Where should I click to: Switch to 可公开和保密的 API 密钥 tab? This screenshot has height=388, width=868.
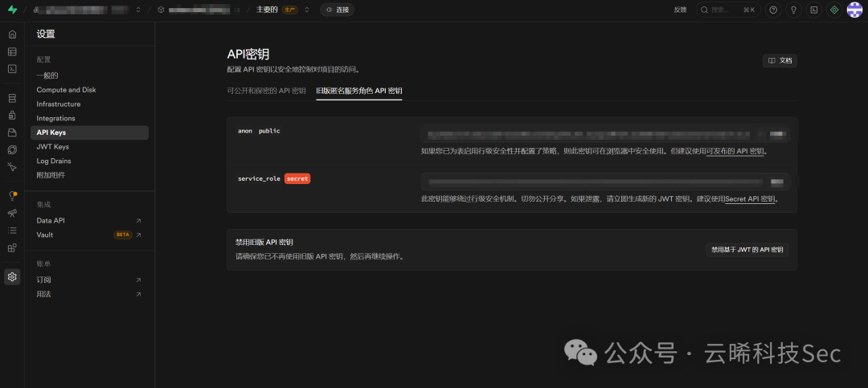266,91
